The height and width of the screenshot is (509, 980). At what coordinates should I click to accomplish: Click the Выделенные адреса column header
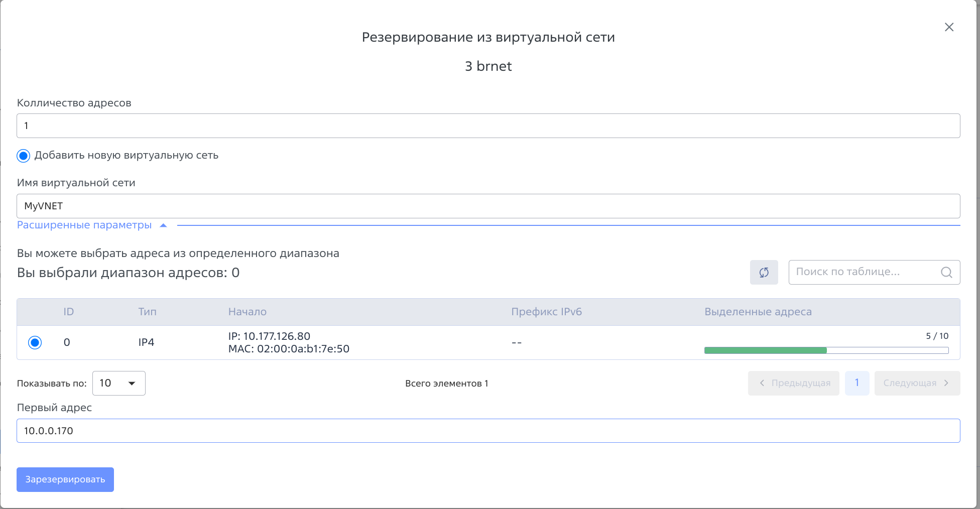click(758, 311)
